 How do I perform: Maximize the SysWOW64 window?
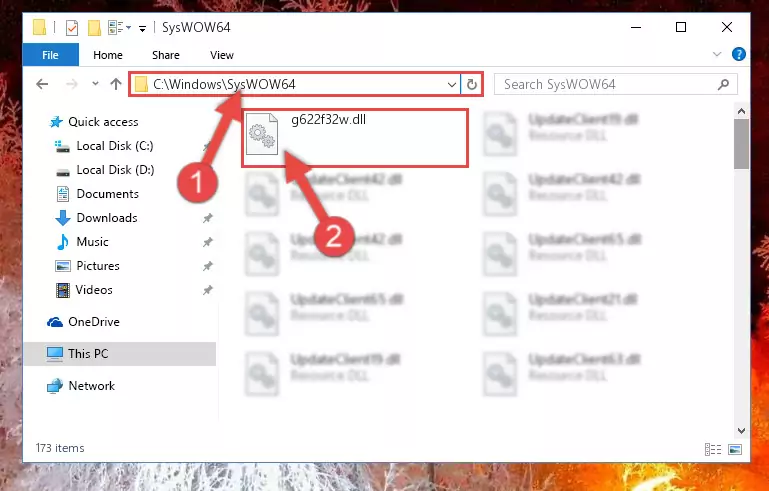pyautogui.click(x=681, y=27)
